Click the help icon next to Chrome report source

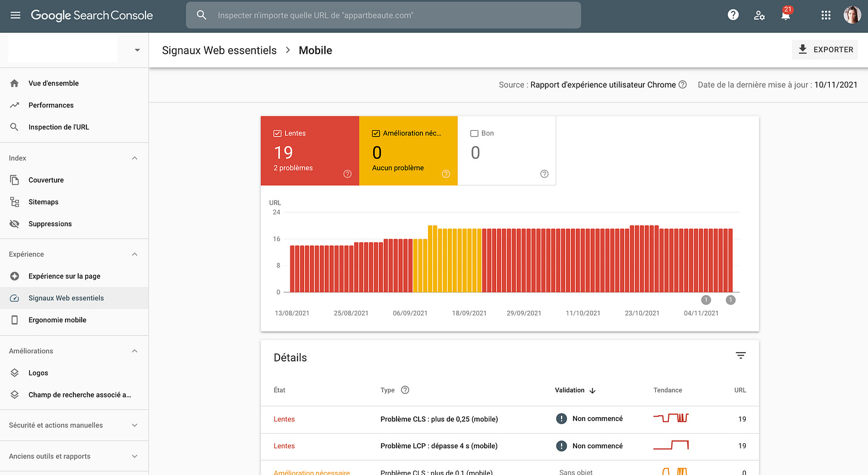683,85
